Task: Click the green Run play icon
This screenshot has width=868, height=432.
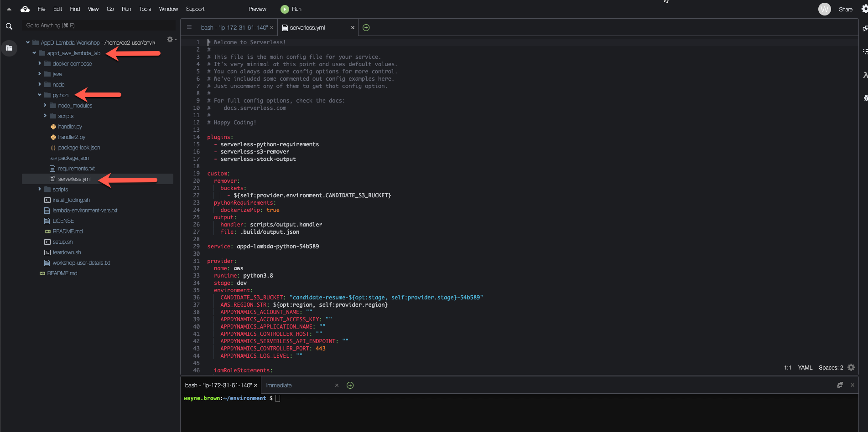Action: [x=285, y=9]
